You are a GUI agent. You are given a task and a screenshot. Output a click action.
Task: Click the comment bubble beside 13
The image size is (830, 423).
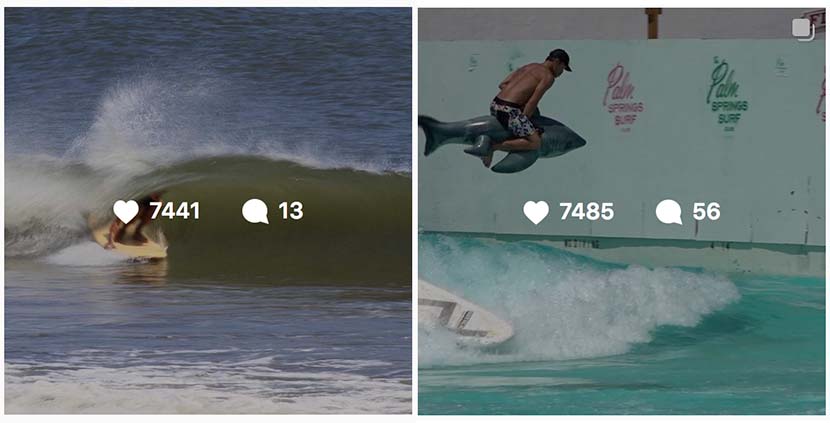tap(255, 211)
